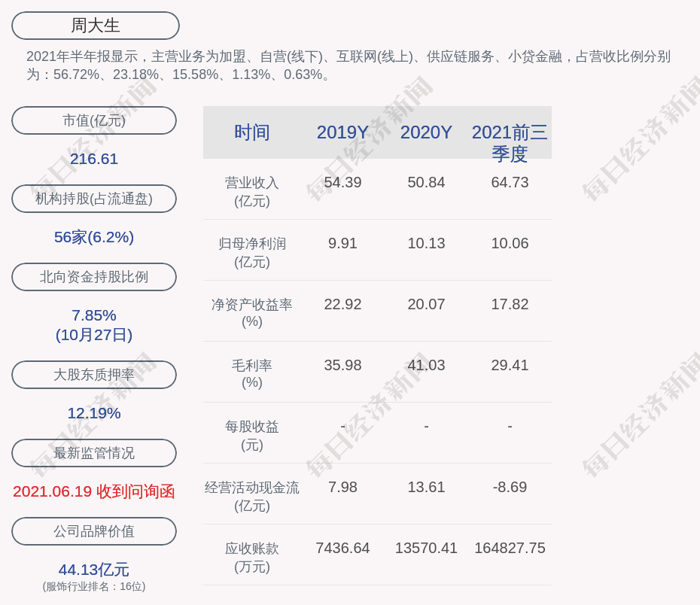Click the 周大生 company name pill
The width and height of the screenshot is (700, 605).
[x=96, y=26]
